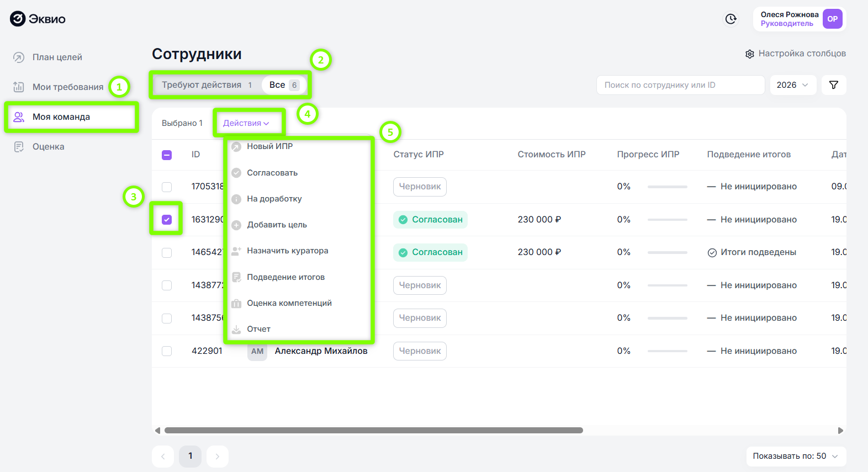
Task: Switch to the Все tab
Action: pos(284,85)
